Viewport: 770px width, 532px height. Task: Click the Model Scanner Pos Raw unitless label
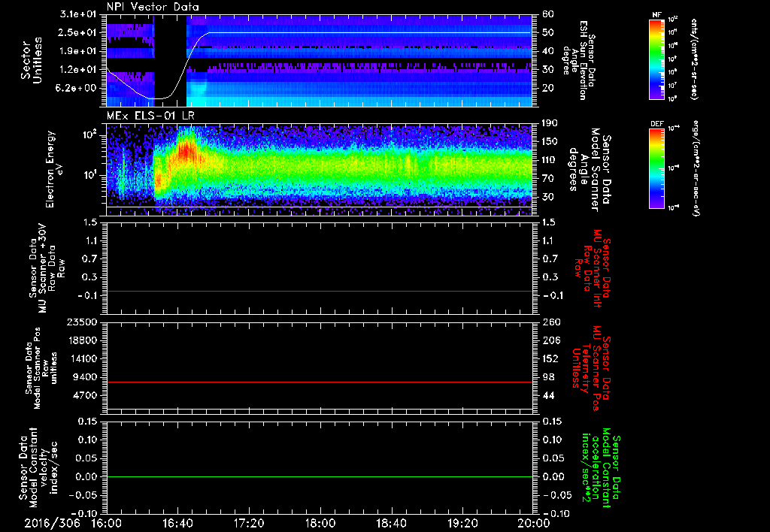tap(41, 368)
